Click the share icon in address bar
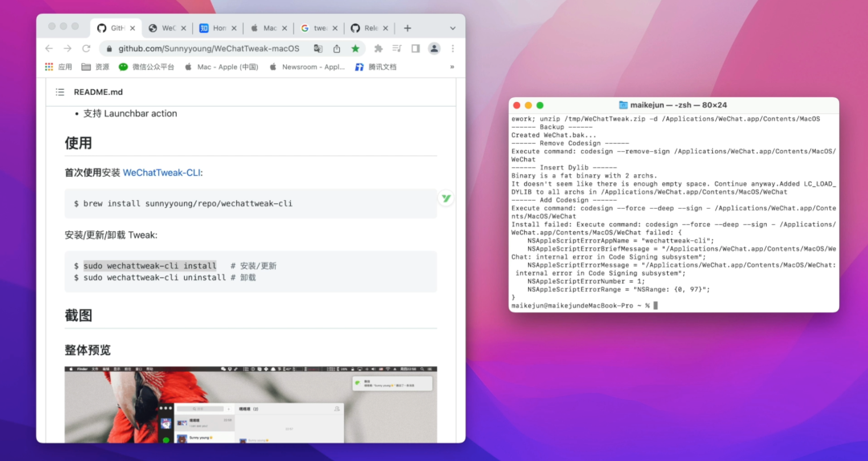The height and width of the screenshot is (461, 868). click(x=337, y=49)
